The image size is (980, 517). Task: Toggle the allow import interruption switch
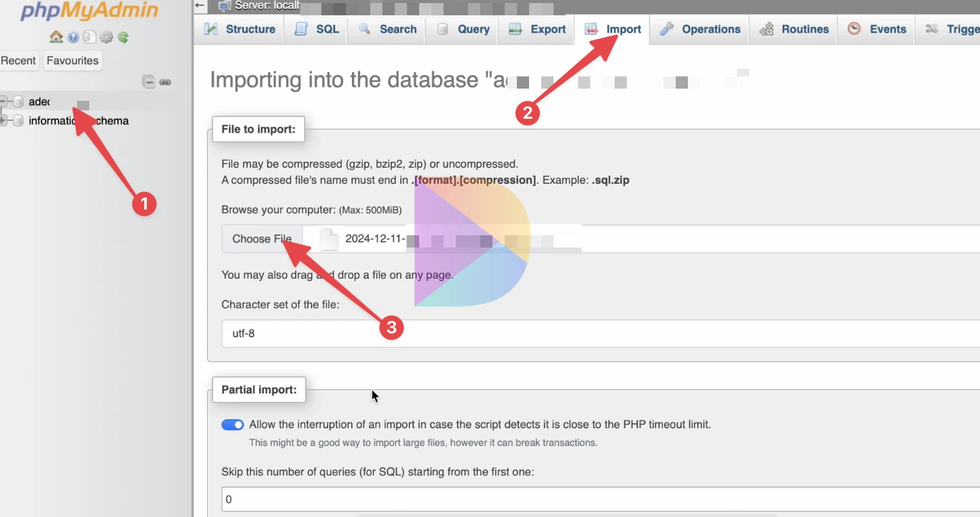pos(232,425)
